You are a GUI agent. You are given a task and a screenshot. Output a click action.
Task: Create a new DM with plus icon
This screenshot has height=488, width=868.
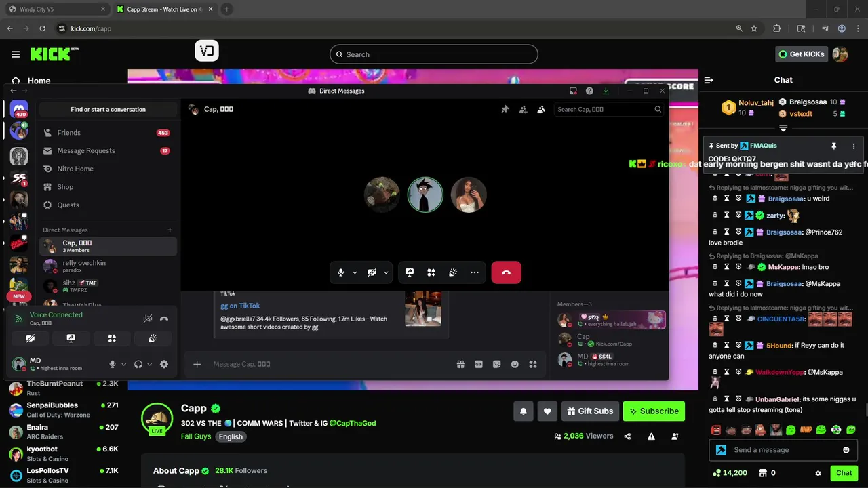coord(170,230)
